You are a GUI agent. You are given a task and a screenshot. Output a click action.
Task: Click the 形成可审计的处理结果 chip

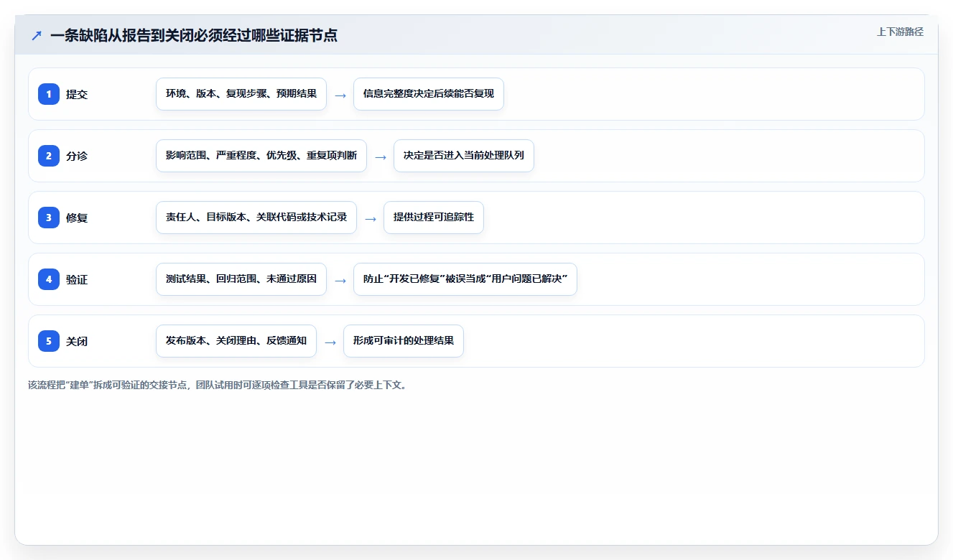pos(404,341)
